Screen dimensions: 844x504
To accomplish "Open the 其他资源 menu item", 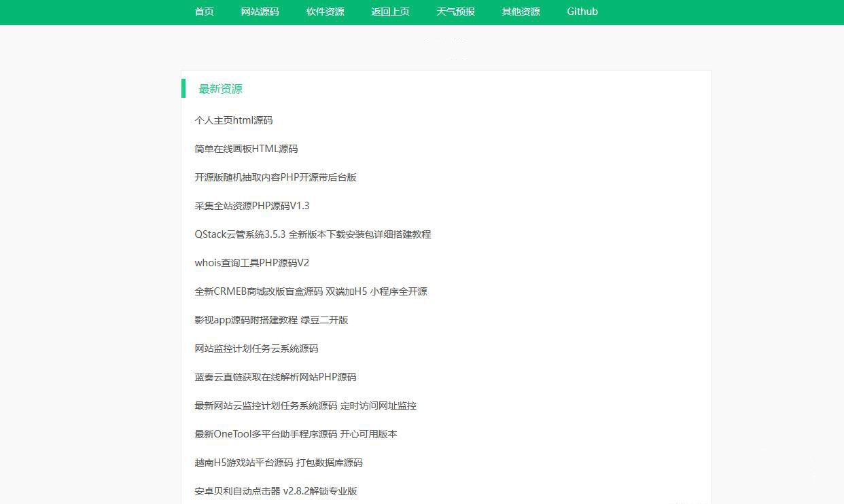I will click(520, 12).
